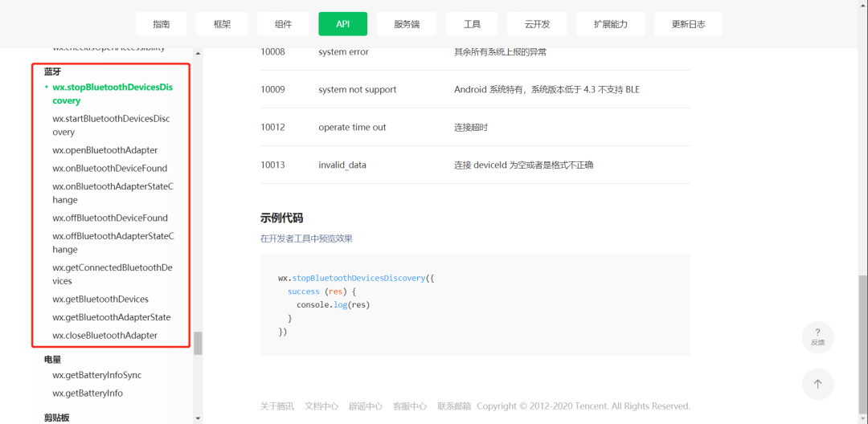Screen dimensions: 868x424
Task: Click the sidebar scrollbar thumb
Action: 198,343
